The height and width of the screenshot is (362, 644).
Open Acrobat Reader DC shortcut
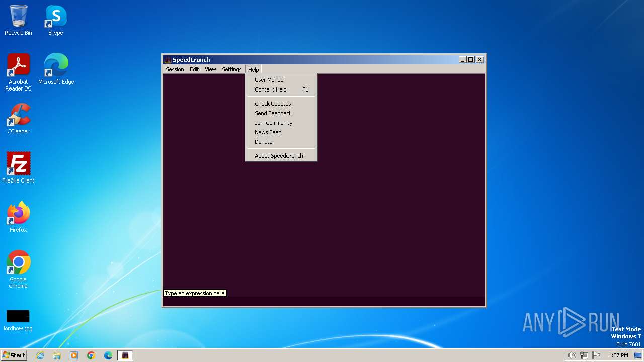18,72
